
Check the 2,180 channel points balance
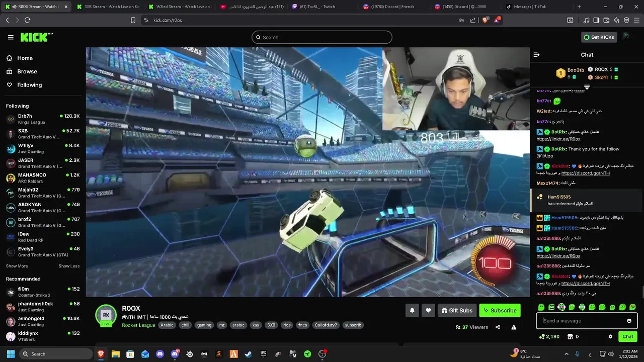pyautogui.click(x=549, y=337)
